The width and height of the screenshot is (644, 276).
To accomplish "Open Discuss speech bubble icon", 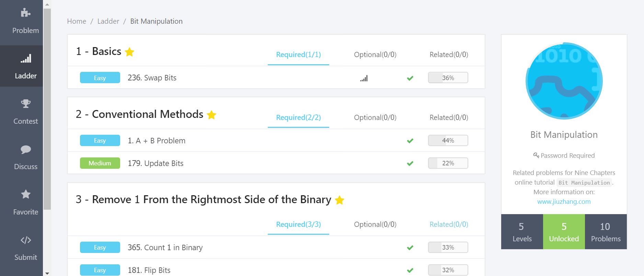I will pyautogui.click(x=25, y=149).
